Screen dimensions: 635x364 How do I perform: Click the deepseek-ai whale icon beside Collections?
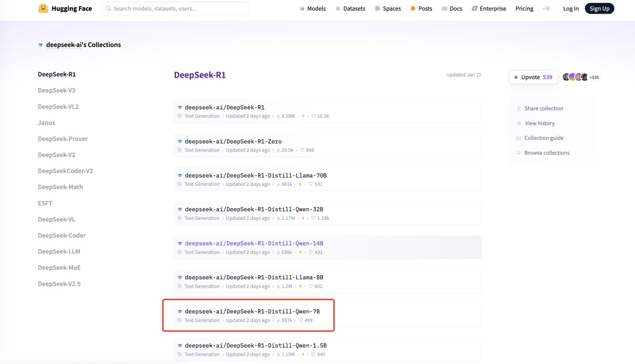tap(41, 45)
